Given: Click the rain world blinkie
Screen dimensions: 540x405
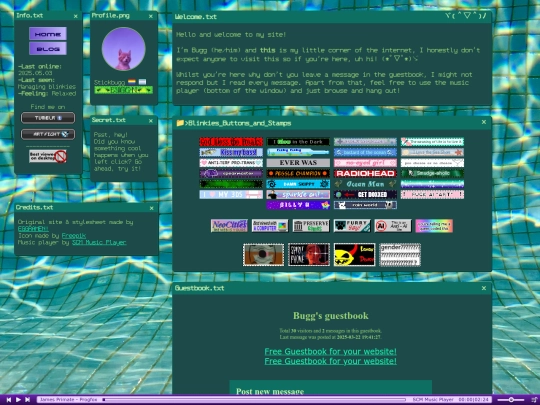Looking at the screenshot, I should click(x=365, y=205).
